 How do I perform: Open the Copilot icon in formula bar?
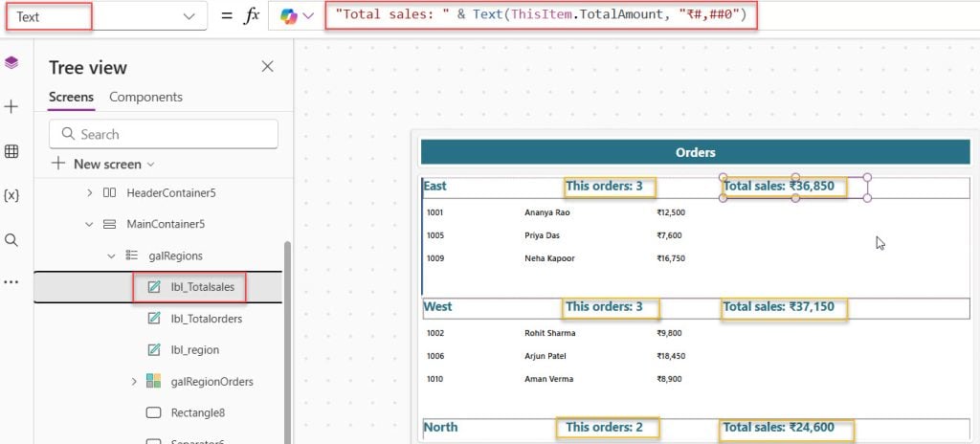click(288, 17)
